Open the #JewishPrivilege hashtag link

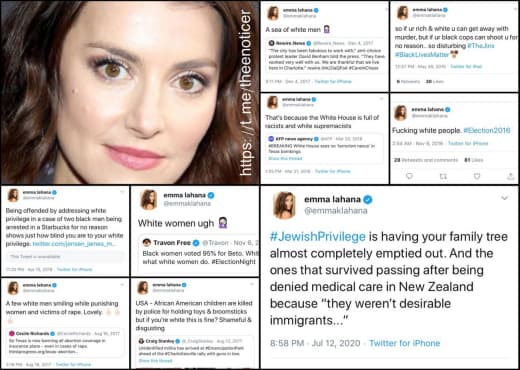pyautogui.click(x=318, y=237)
